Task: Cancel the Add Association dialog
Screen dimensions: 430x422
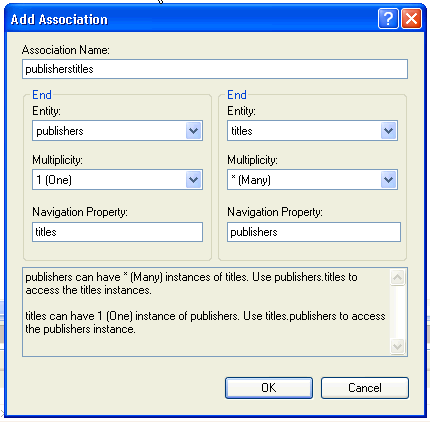Action: [365, 388]
